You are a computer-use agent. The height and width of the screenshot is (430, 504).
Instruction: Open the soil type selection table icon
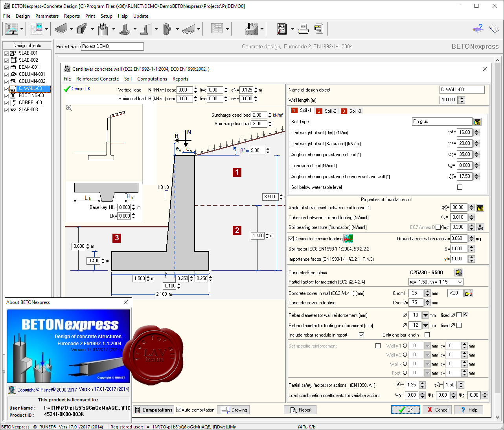pos(477,122)
